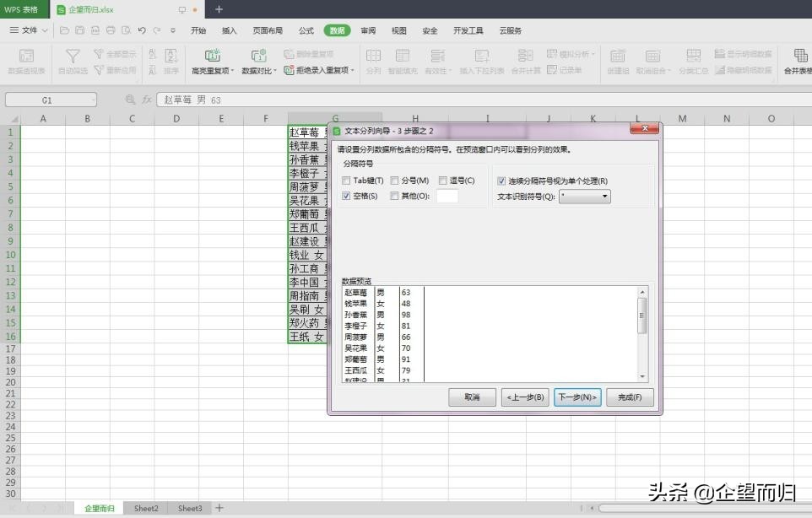Open the 开始 ribbon tab
Viewport: 812px width, 518px height.
pos(198,30)
